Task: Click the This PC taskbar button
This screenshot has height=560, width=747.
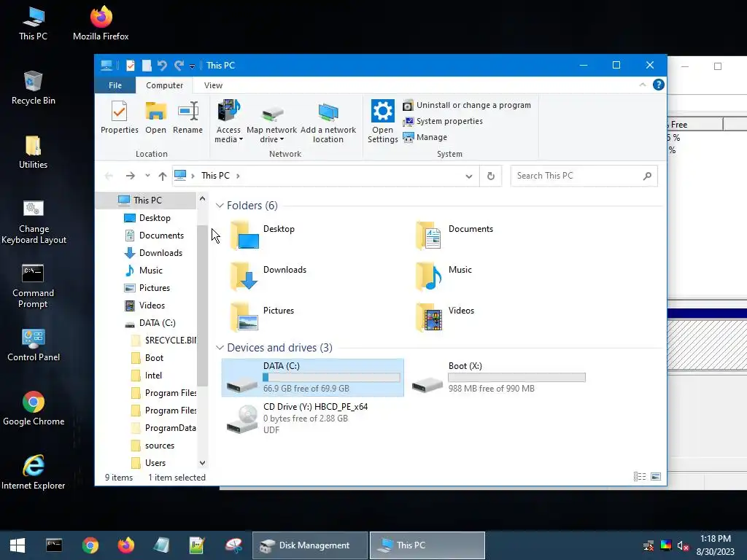Action: pos(427,545)
